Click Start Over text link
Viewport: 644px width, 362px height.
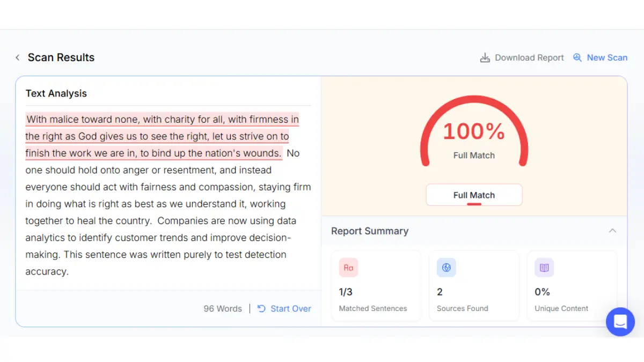pos(291,308)
